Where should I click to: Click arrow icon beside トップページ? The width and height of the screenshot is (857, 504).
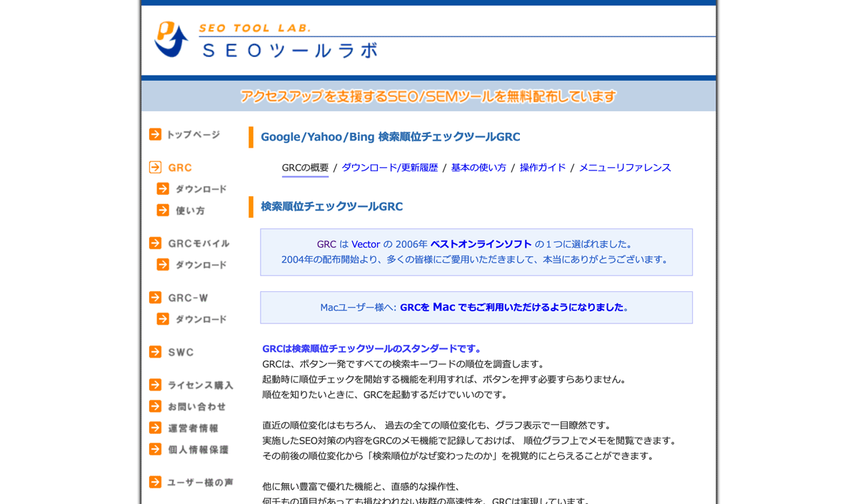pyautogui.click(x=155, y=134)
